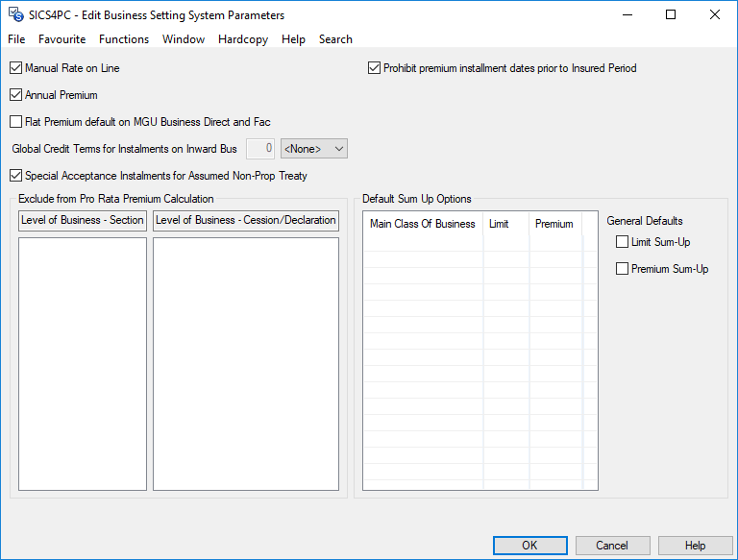
Task: Enable Limit Sum-Up general default
Action: tap(622, 242)
